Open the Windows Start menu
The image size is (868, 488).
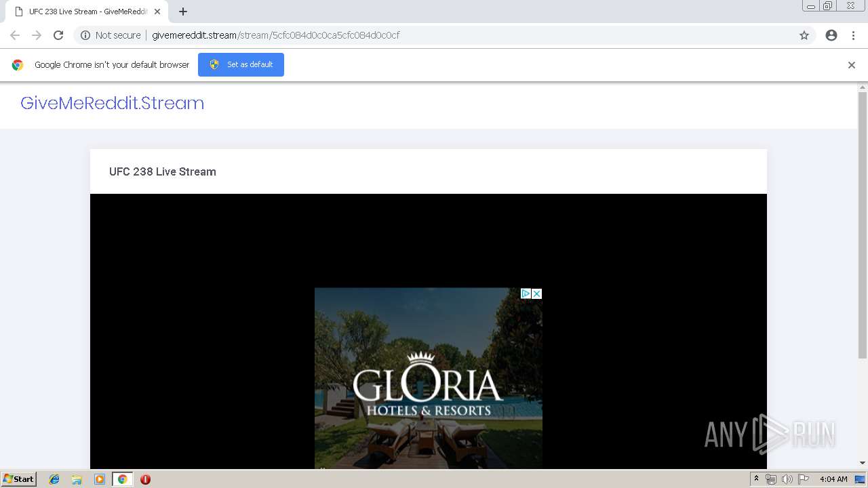[x=18, y=479]
